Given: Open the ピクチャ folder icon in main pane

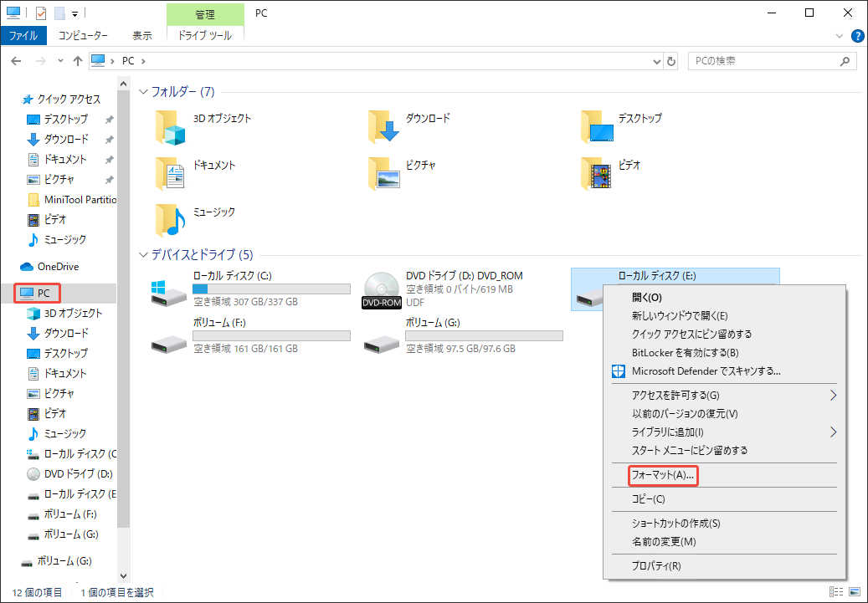Looking at the screenshot, I should (x=383, y=174).
